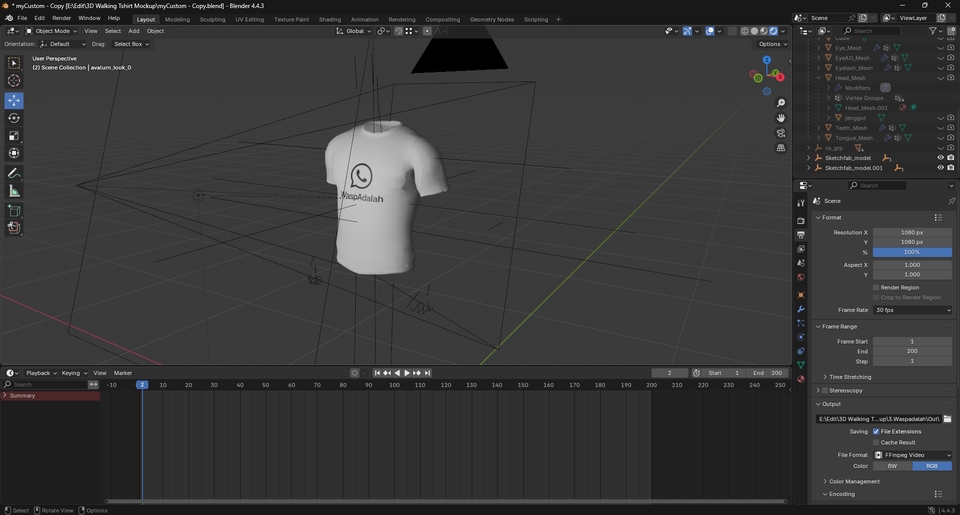Uncheck the File Extensions checkbox
Screen dimensions: 960x515
876,431
